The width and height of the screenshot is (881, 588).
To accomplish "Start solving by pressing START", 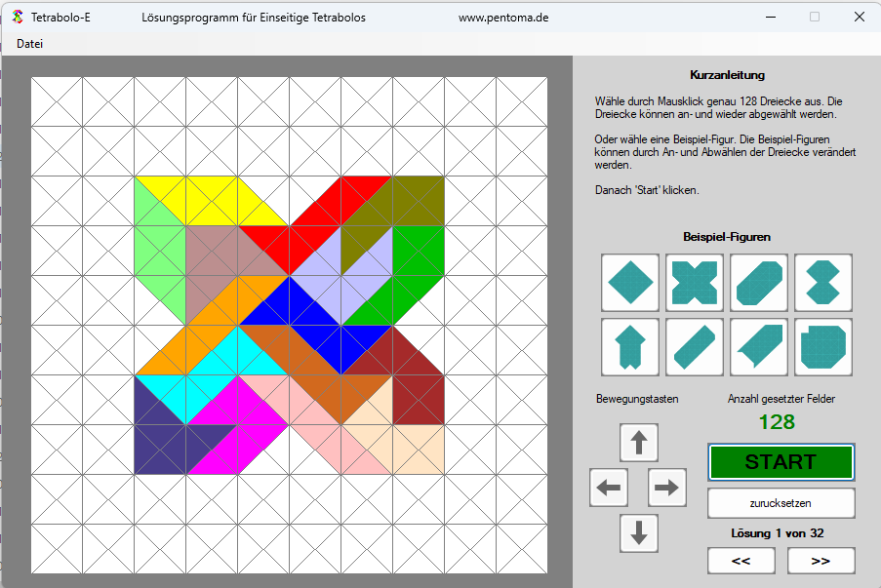I will point(780,461).
